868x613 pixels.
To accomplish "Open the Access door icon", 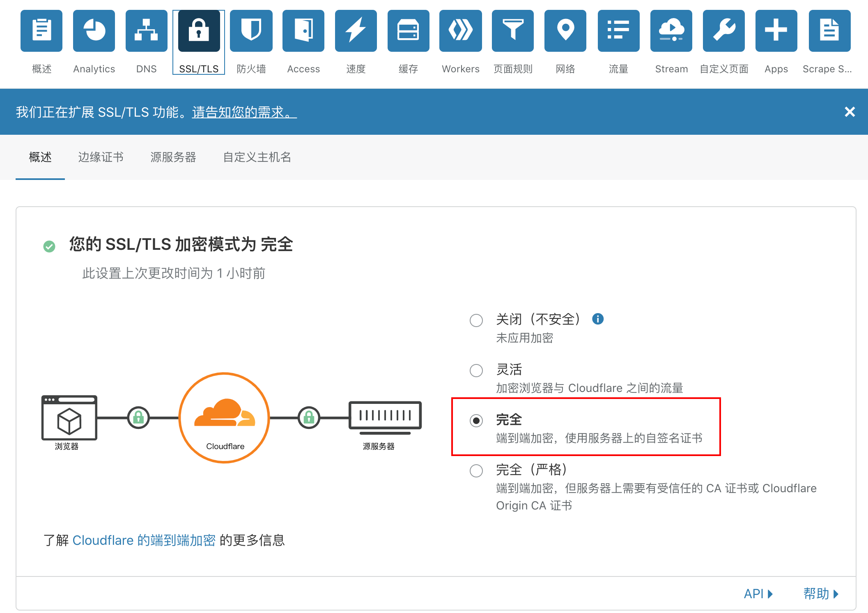I will tap(303, 31).
